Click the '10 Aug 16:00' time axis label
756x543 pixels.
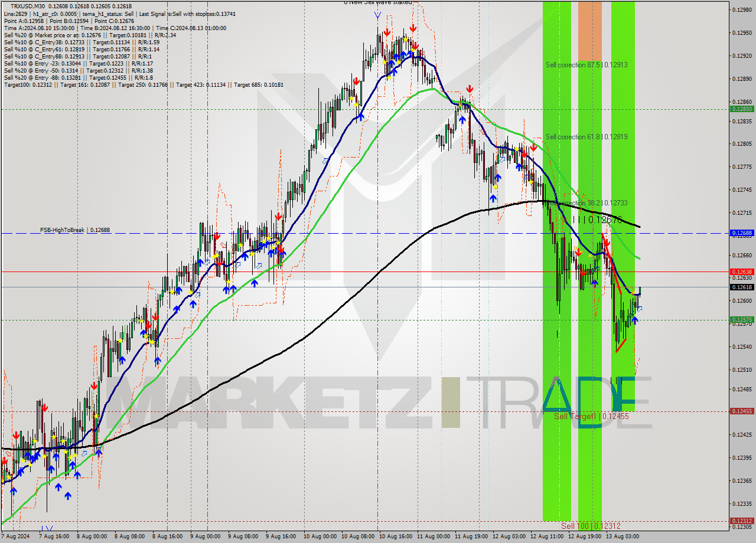[x=395, y=537]
